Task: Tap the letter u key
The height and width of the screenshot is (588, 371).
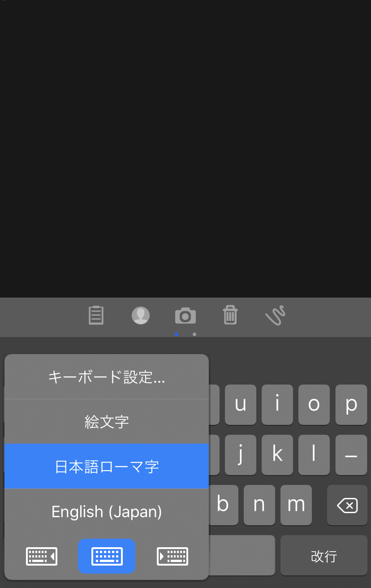Action: pos(241,405)
